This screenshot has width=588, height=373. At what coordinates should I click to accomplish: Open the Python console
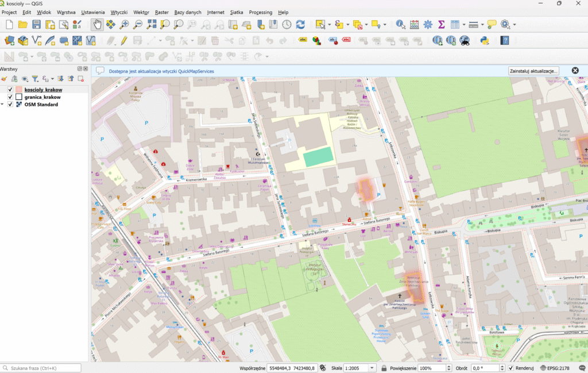point(485,40)
